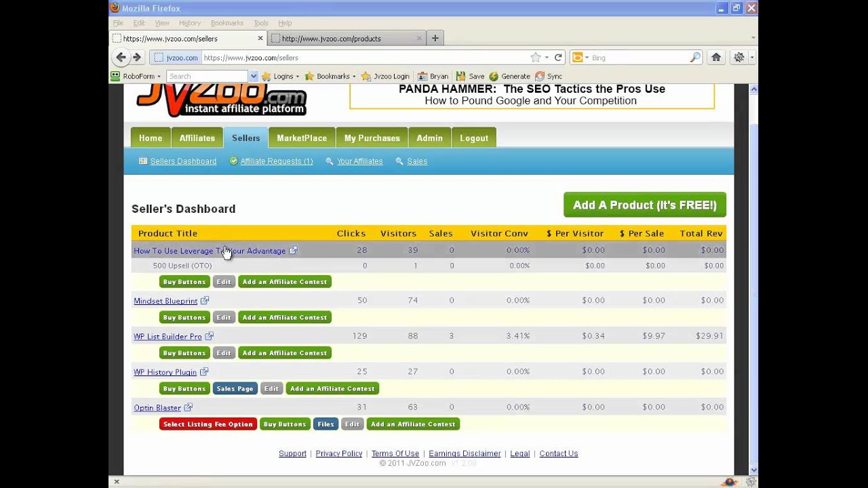
Task: Open the Your Affiliates link
Action: 360,161
